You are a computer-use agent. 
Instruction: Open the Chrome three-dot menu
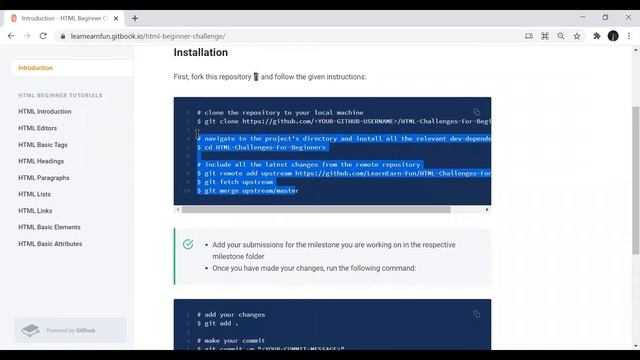click(629, 36)
